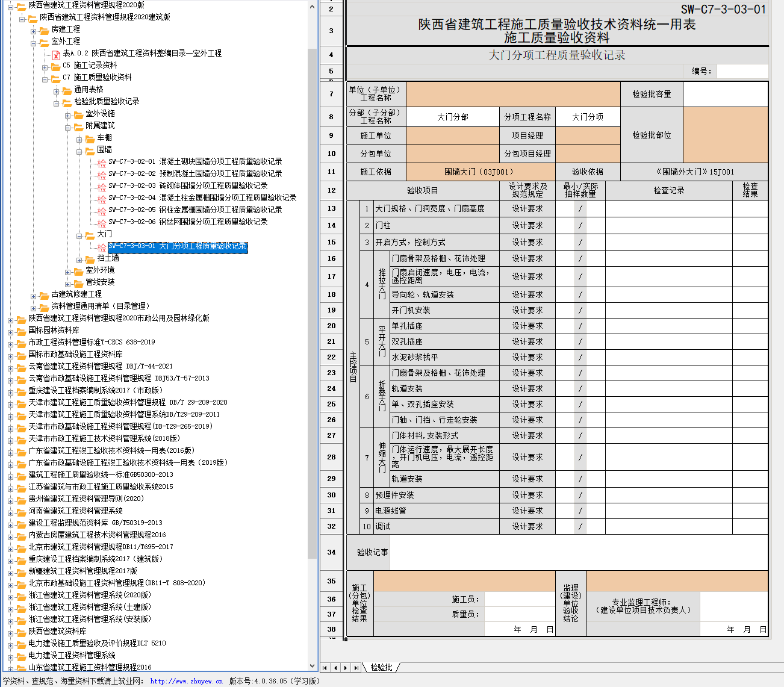
Task: Go to last sheet navigation arrow
Action: point(356,668)
